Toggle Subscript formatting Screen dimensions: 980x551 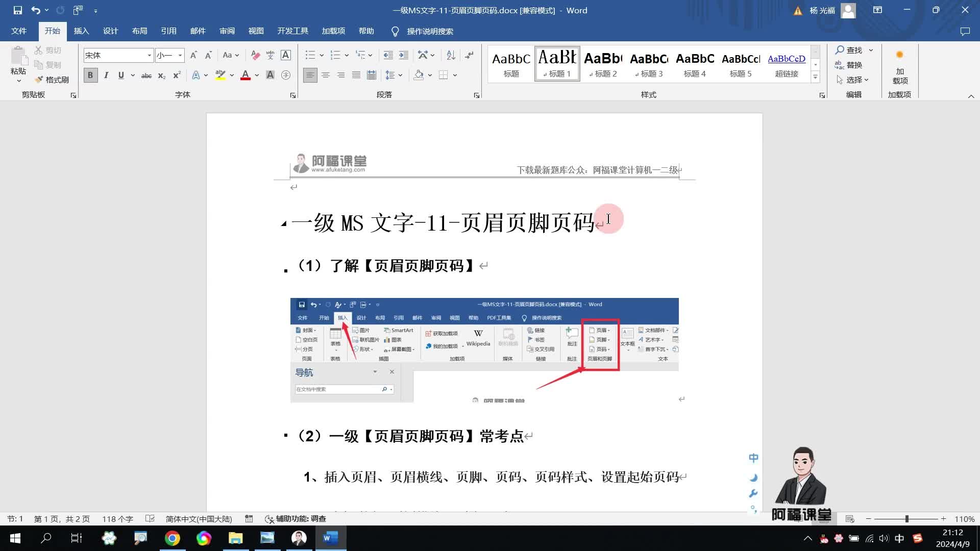coord(161,75)
